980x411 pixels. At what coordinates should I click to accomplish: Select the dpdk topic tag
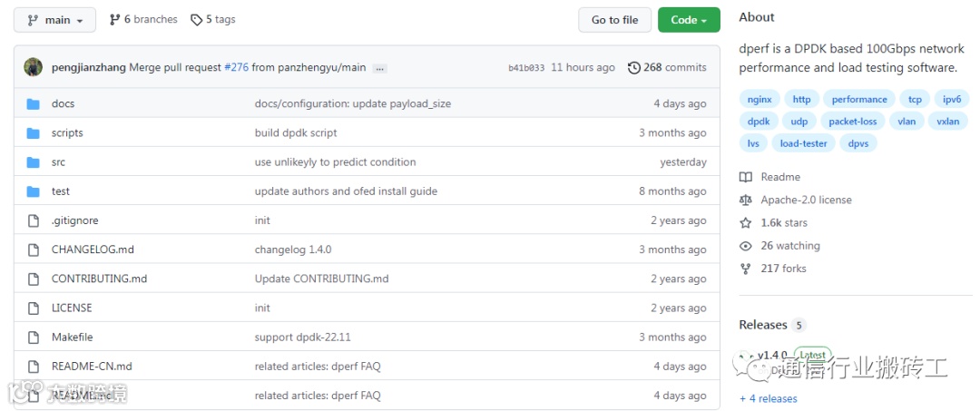click(x=759, y=122)
